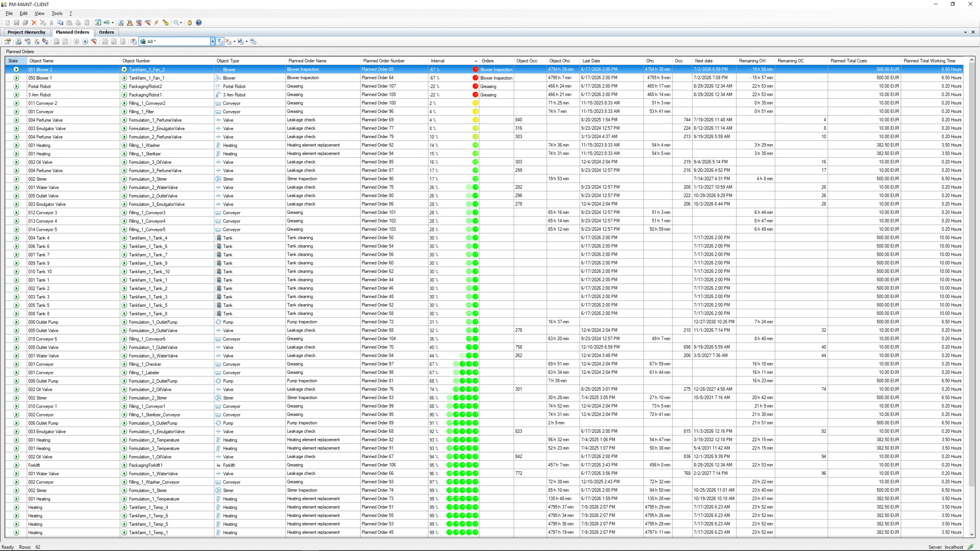
Task: Click the delete filter red X icon
Action: (228, 41)
